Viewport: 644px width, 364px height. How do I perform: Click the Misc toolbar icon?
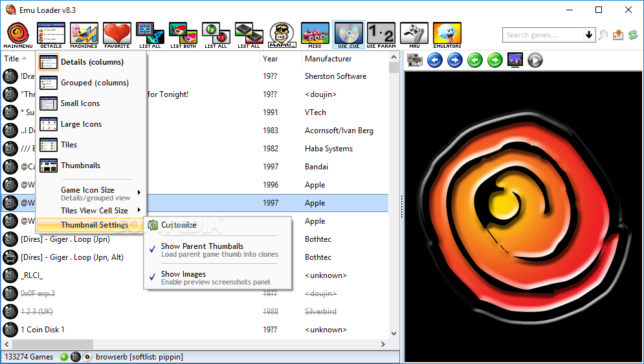click(315, 36)
